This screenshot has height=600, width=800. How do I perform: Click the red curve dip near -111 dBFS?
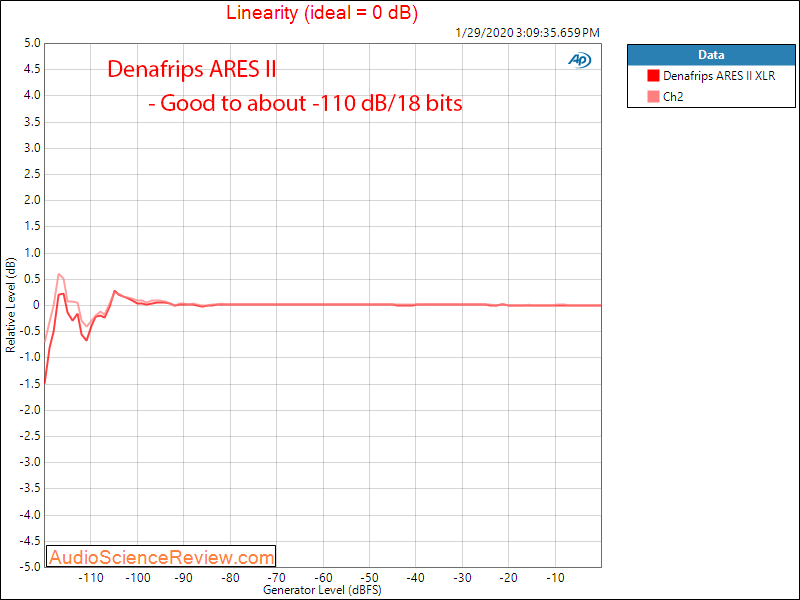tap(87, 340)
